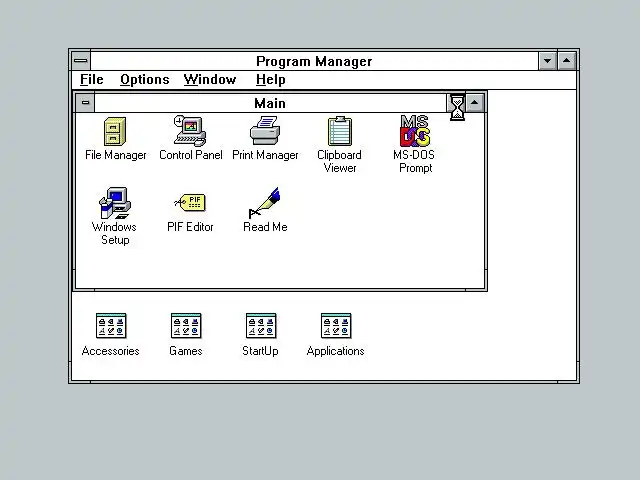This screenshot has height=480, width=640.
Task: Click the Read Me label text
Action: (265, 227)
